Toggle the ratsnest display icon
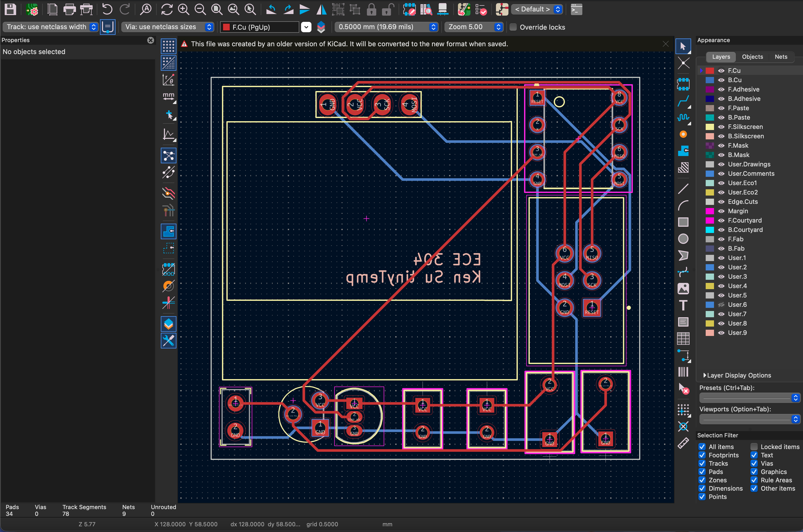 tap(168, 156)
